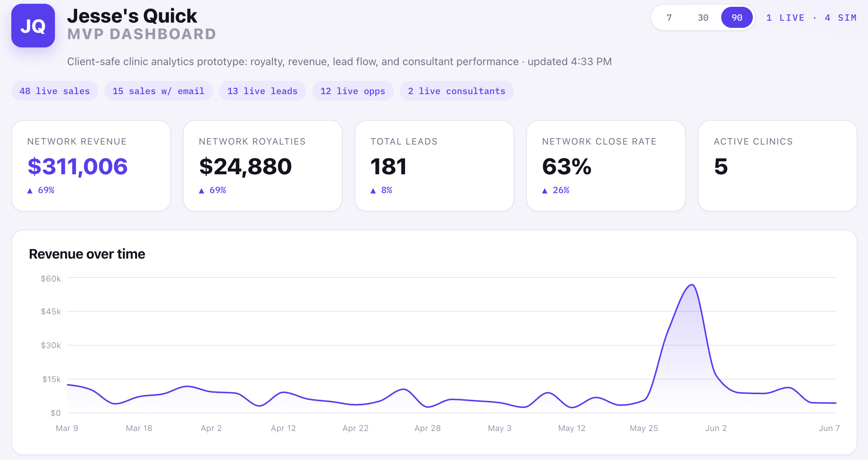The width and height of the screenshot is (868, 460).
Task: Click the MVP DASHBOARD subtitle
Action: click(x=142, y=34)
